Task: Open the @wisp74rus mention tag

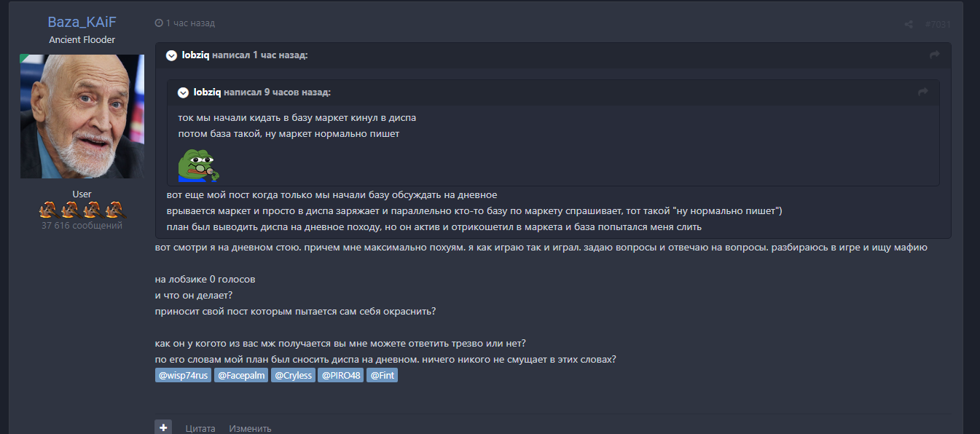Action: pyautogui.click(x=183, y=376)
